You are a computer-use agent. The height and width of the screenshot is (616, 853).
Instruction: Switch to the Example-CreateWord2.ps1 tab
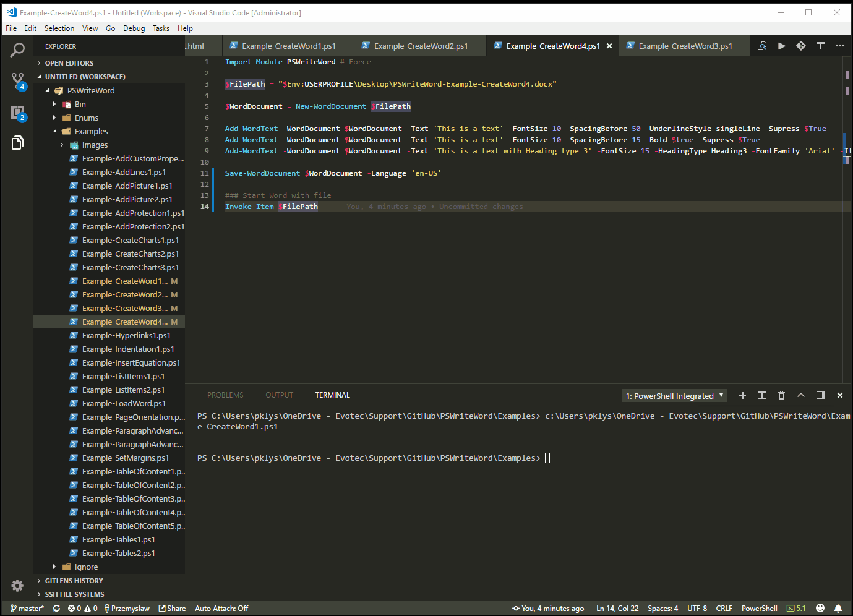pyautogui.click(x=421, y=46)
